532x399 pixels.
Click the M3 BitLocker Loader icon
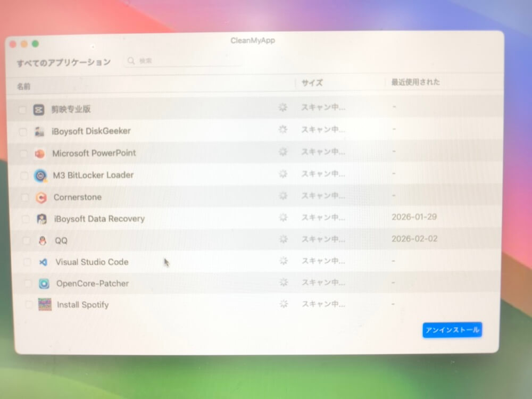(40, 176)
